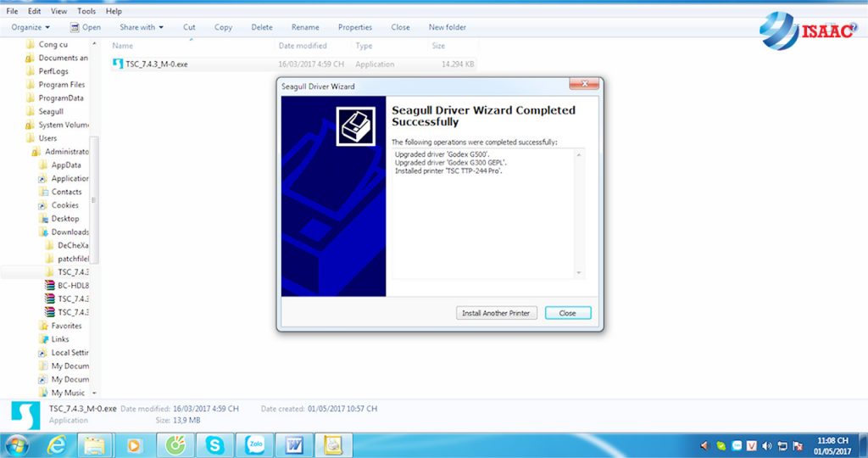Click the wizard operations list scrollbar
The height and width of the screenshot is (458, 868).
click(579, 214)
